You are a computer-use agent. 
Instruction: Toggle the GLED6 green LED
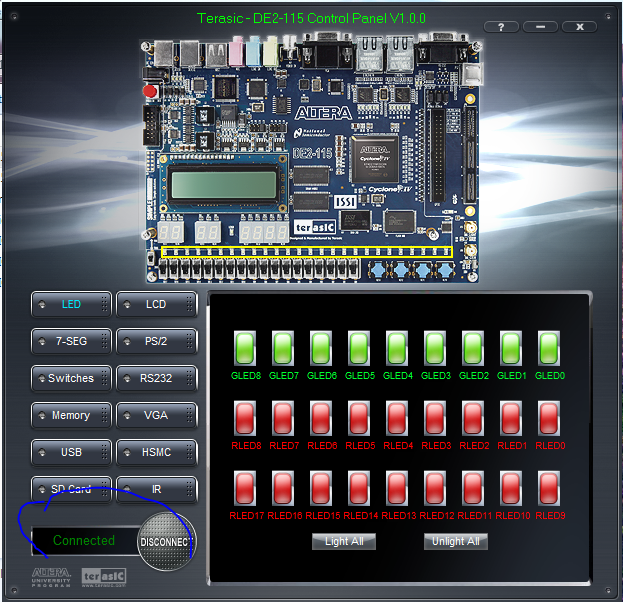tap(321, 348)
